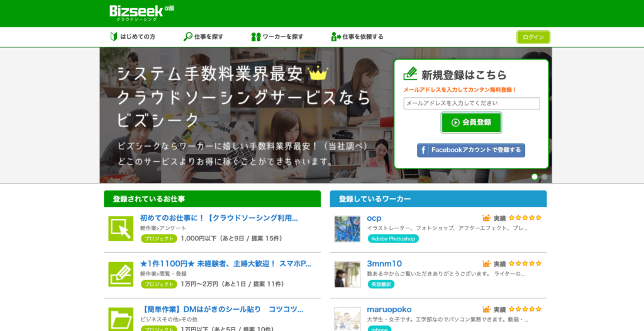Select the second carousel slide dot

coord(545,177)
